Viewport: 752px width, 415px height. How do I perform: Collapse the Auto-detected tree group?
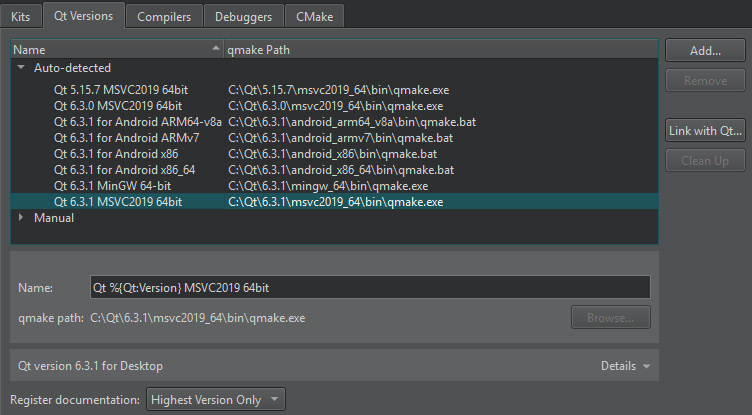pyautogui.click(x=21, y=68)
